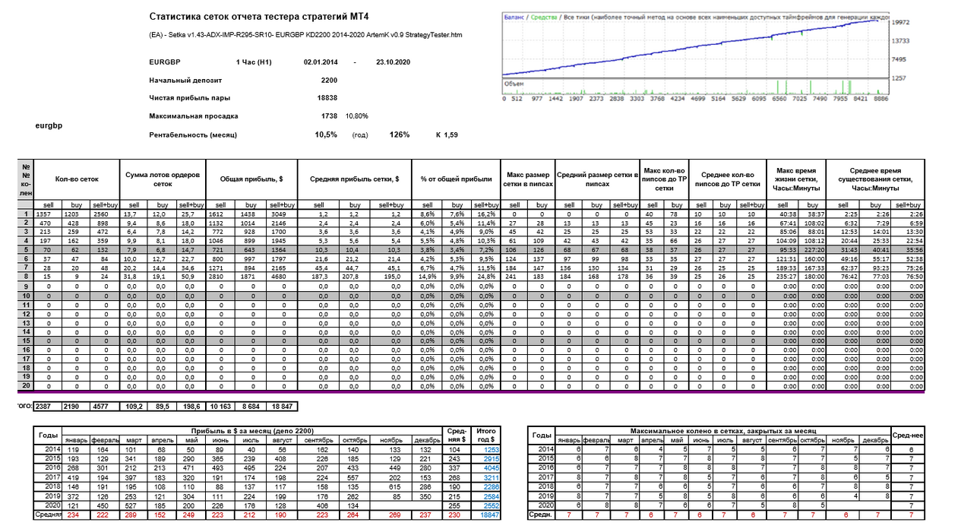This screenshot has height=532, width=980.
Task: Click the 'Средняя' row label in profit table
Action: point(48,515)
